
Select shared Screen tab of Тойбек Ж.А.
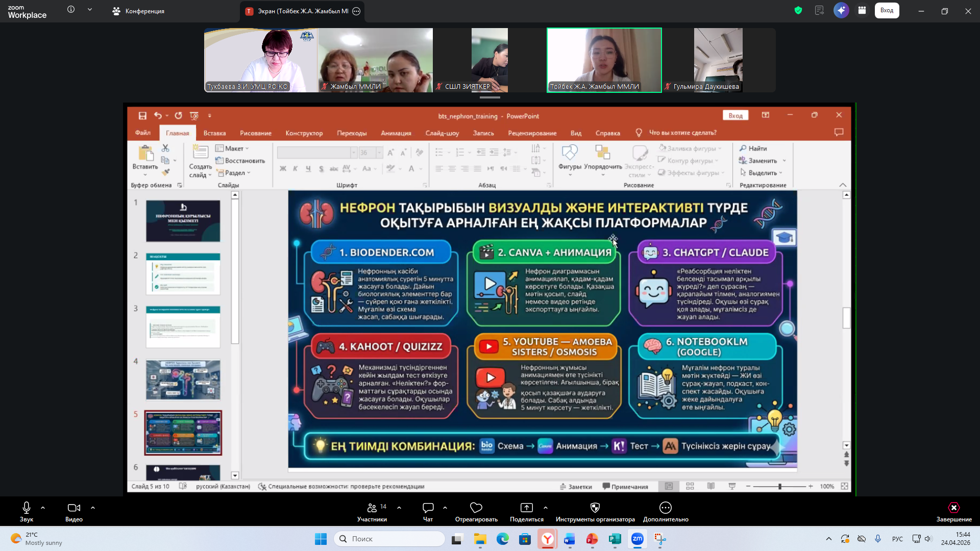click(298, 11)
